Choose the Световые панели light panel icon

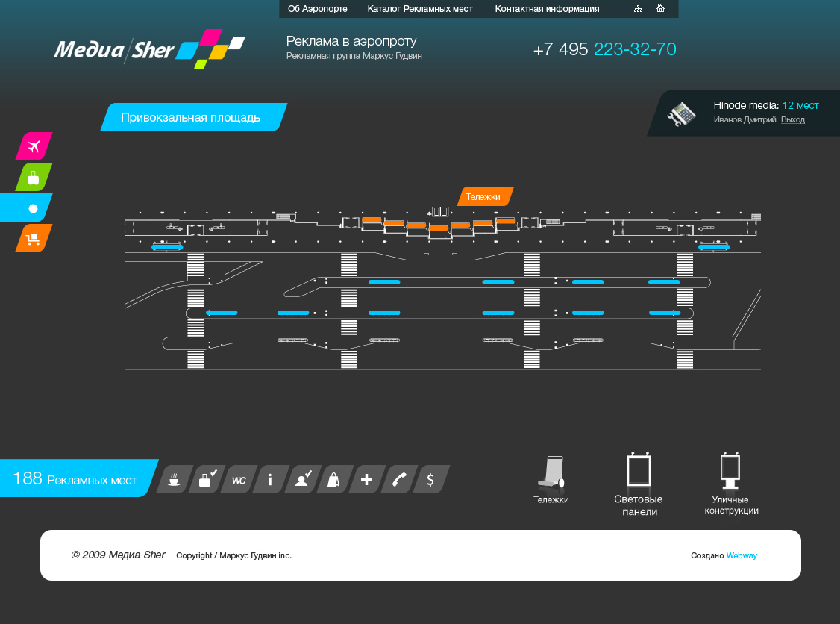[639, 470]
